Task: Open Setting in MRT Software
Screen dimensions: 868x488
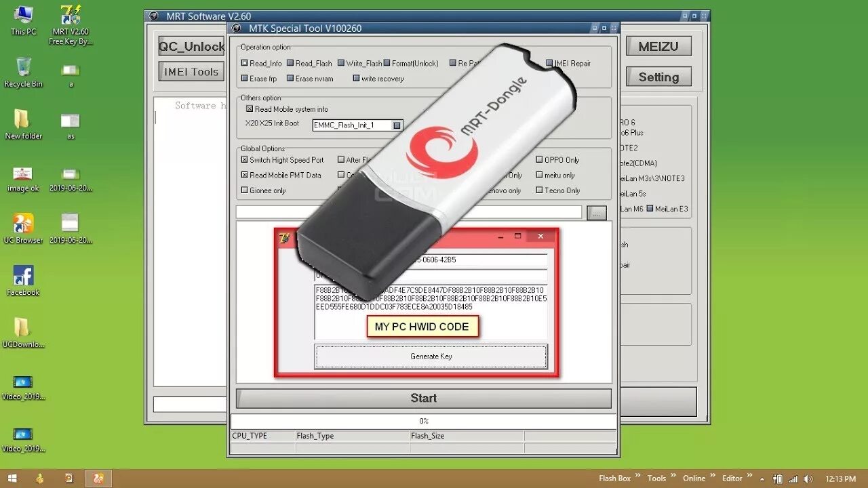Action: (x=658, y=77)
